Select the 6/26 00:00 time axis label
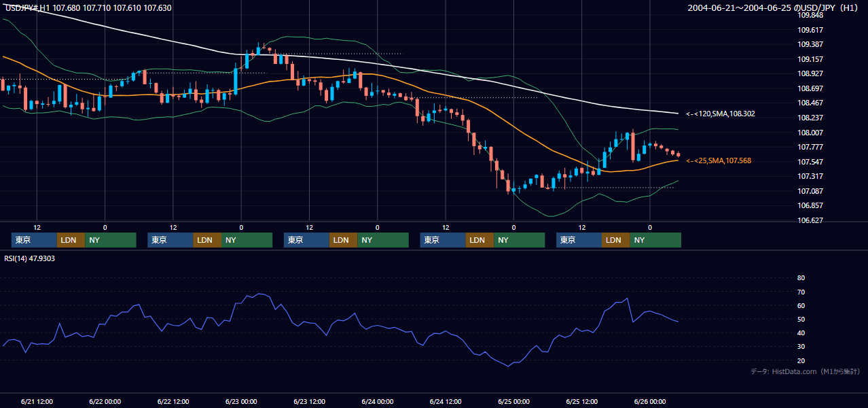Viewport: 868px width, 408px height. pyautogui.click(x=650, y=401)
